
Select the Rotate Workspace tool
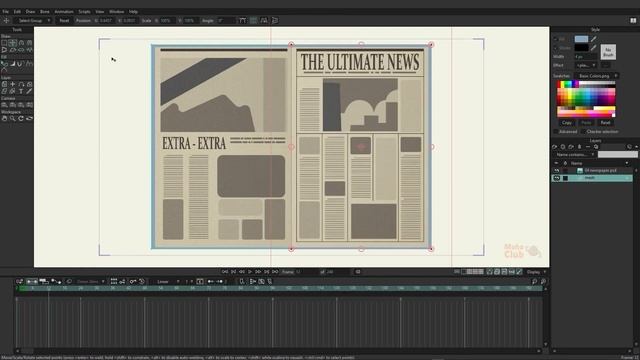[x=21, y=118]
